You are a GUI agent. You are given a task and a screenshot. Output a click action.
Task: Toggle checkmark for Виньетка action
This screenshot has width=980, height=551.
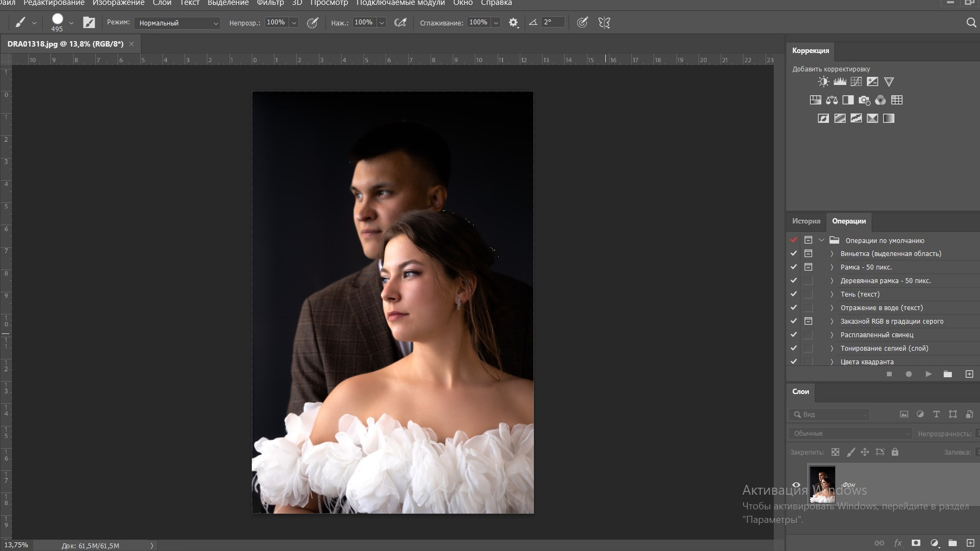click(x=794, y=253)
